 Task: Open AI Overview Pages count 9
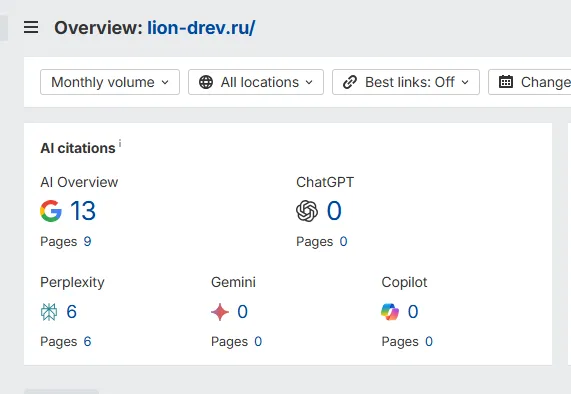87,241
